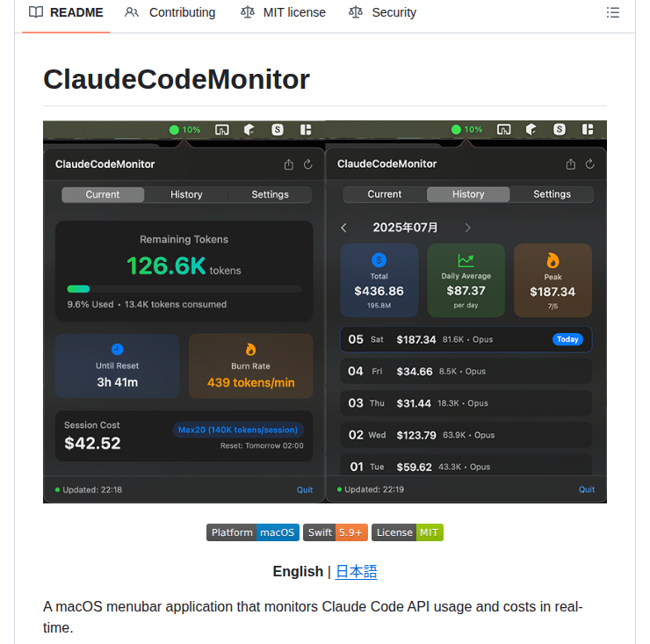Open the Japanese 日本語 README link
This screenshot has width=650, height=644.
tap(356, 571)
